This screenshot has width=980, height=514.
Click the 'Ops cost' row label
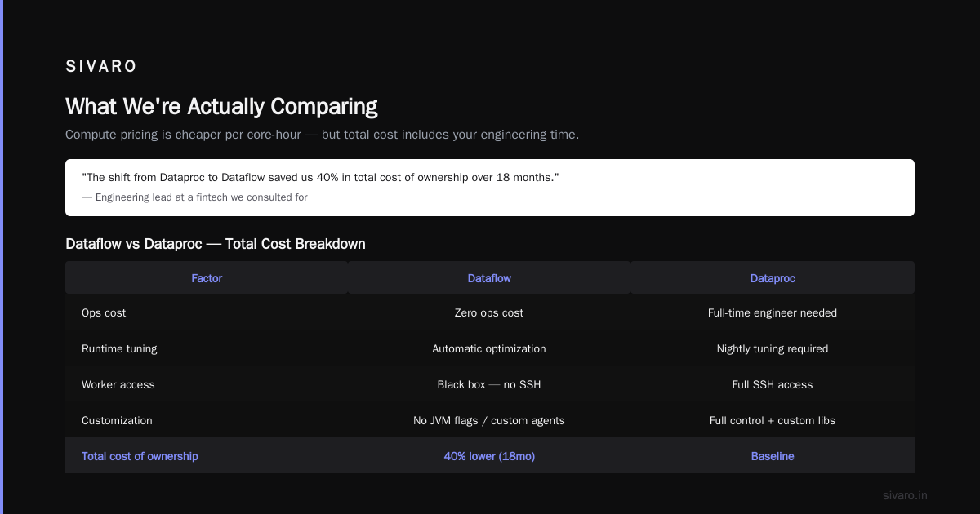(x=104, y=313)
